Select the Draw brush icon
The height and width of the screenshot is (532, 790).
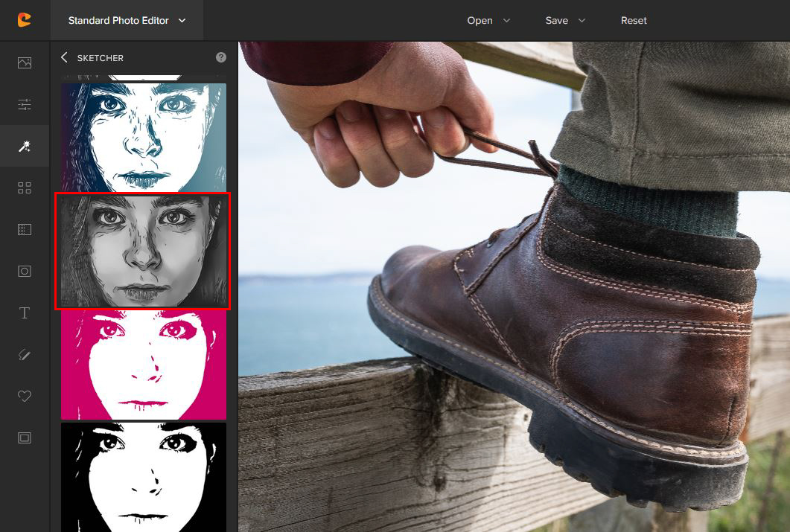pos(25,355)
